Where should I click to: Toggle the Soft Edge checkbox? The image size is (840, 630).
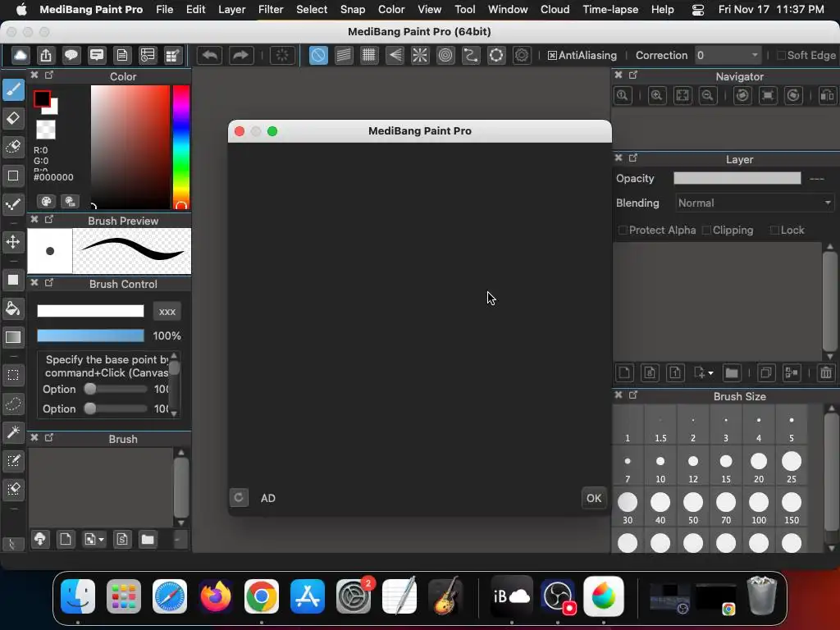781,55
